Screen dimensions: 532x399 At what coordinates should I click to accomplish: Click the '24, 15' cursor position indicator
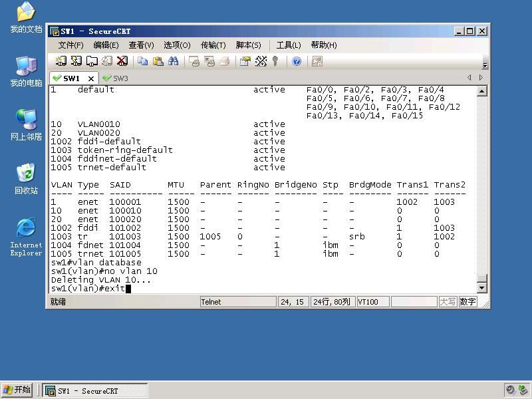coord(293,302)
